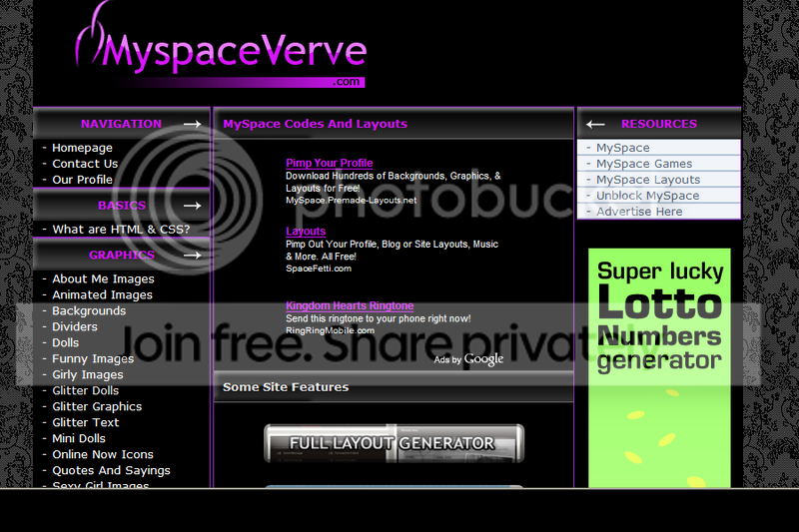Click MyspacePremade-Layouts.net ad URL
Screen dimensions: 799x532
click(x=352, y=200)
